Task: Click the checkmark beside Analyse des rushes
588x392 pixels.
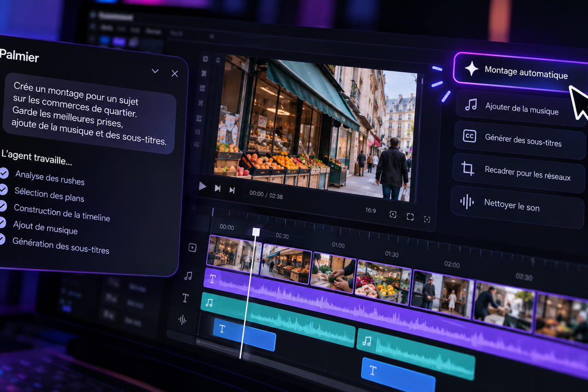Action: pyautogui.click(x=4, y=173)
